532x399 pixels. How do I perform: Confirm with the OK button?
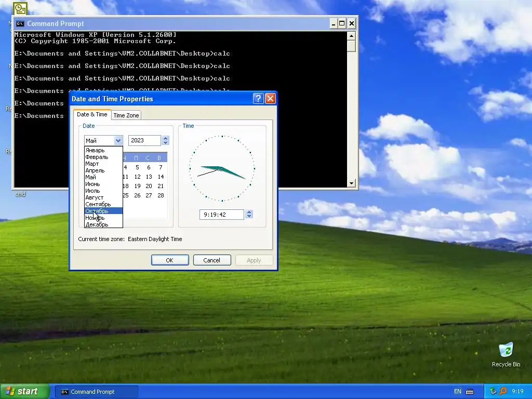(x=170, y=260)
